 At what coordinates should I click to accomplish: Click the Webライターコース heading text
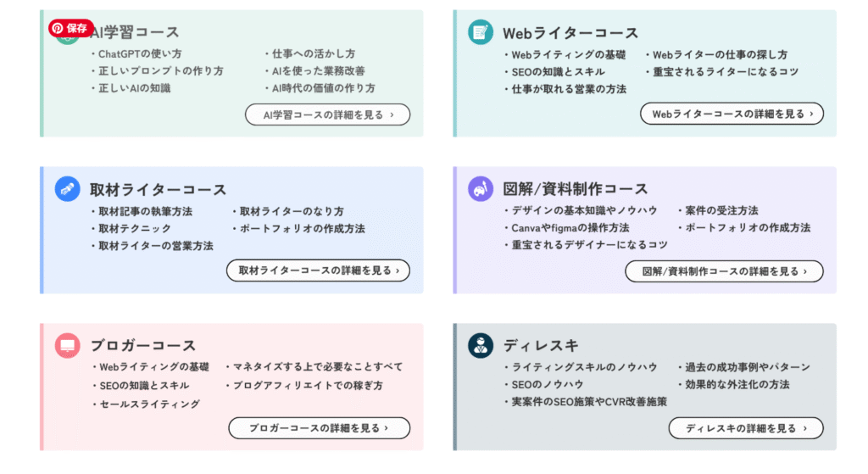[x=570, y=33]
